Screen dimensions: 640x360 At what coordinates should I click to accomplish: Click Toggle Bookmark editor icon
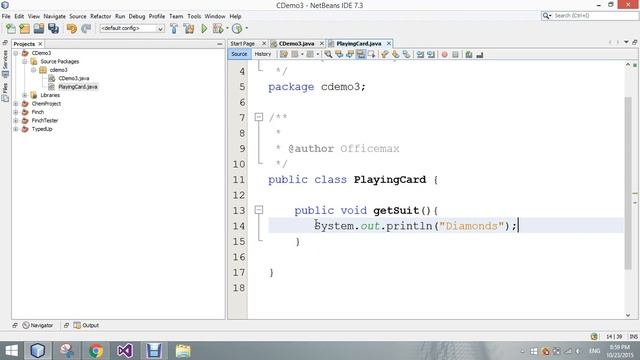pos(407,54)
